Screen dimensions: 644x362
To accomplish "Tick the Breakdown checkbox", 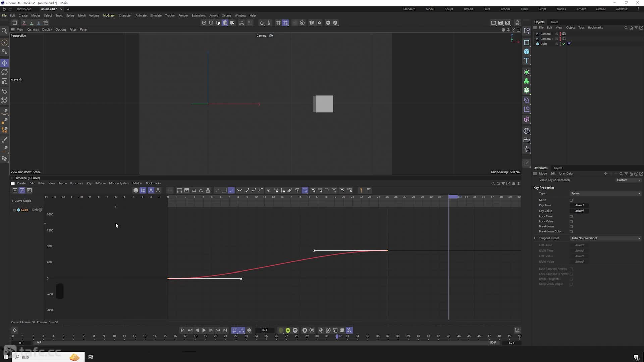I will pyautogui.click(x=571, y=227).
